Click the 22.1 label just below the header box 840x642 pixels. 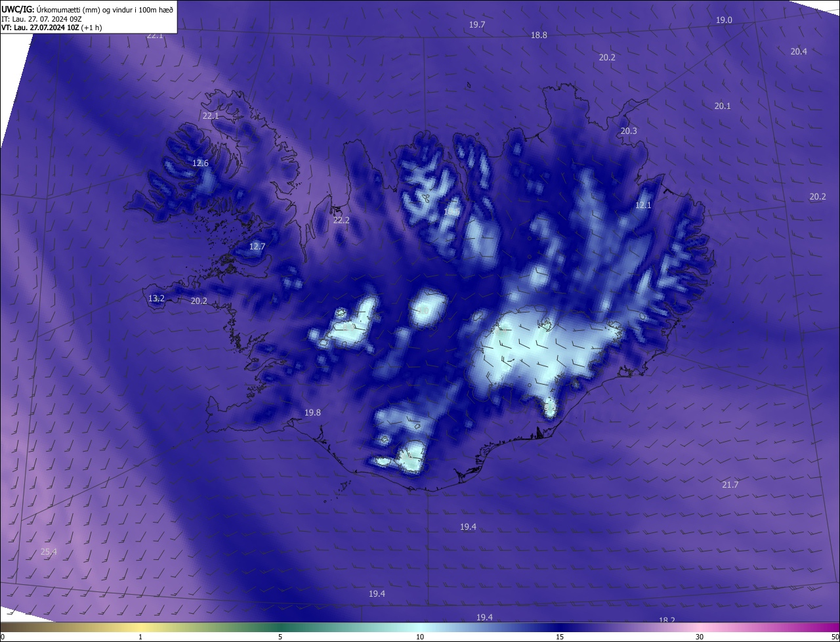pos(155,35)
